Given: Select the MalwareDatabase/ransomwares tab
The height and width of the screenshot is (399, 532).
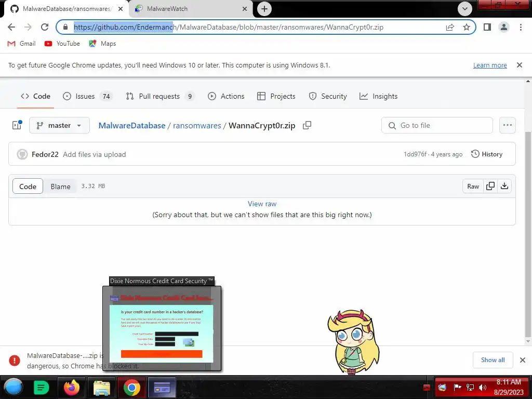Looking at the screenshot, I should pos(66,9).
